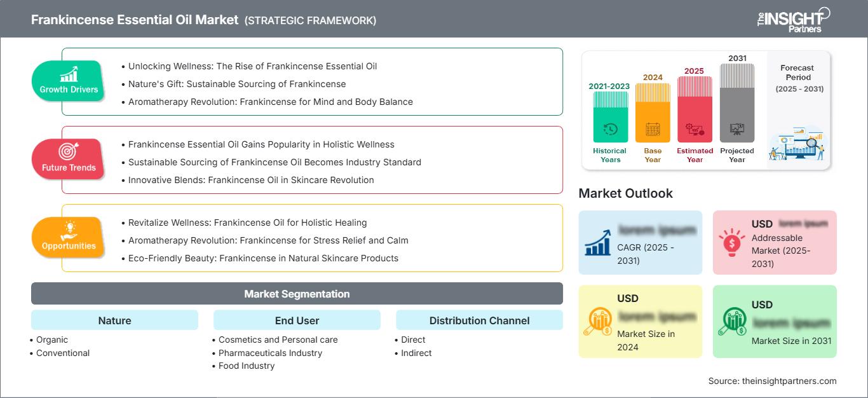Click 'Indirect' under Distribution Channel
This screenshot has height=398, width=868.
(416, 353)
